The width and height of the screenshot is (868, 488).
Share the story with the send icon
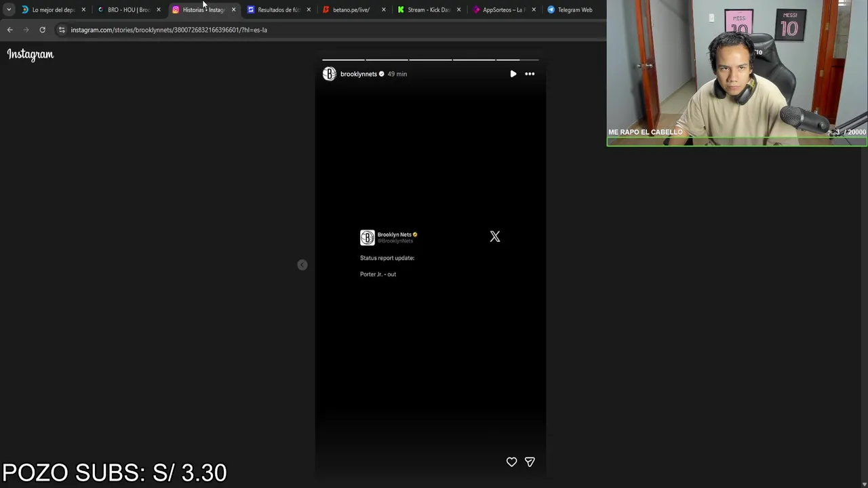click(x=530, y=462)
